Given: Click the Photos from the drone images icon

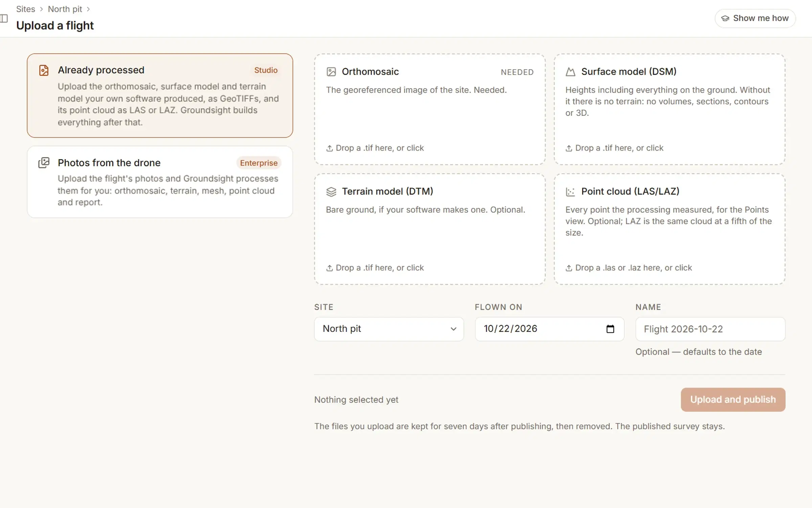Looking at the screenshot, I should point(44,163).
